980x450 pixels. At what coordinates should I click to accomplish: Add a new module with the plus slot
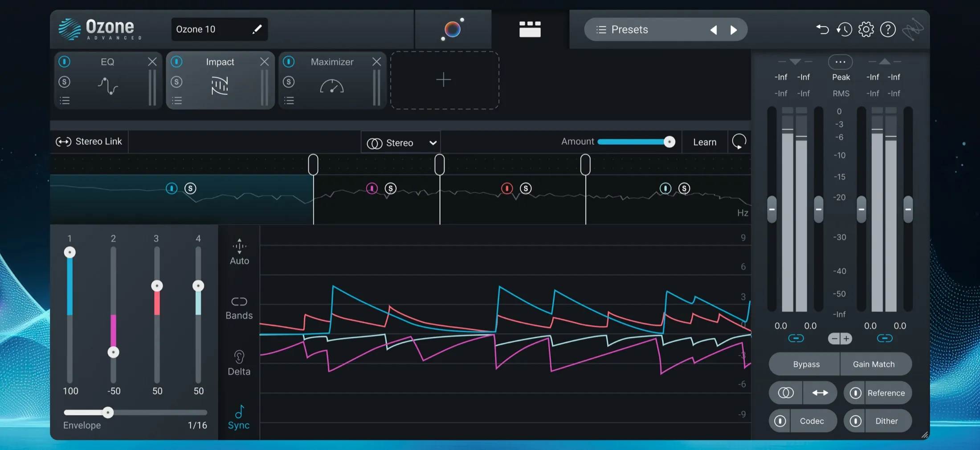tap(444, 80)
